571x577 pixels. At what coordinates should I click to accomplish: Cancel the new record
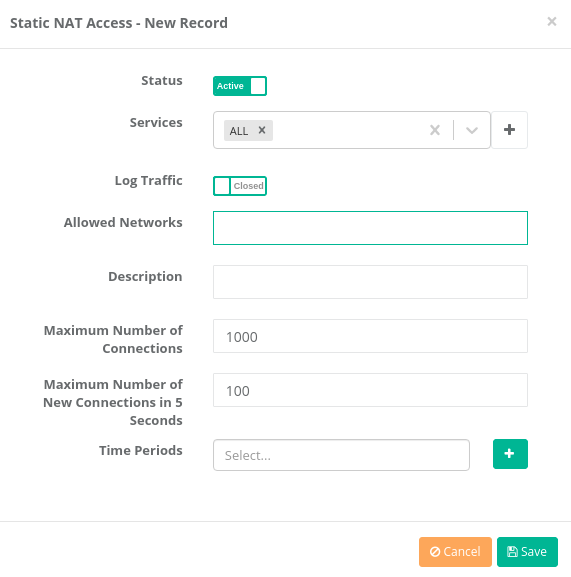(x=455, y=552)
